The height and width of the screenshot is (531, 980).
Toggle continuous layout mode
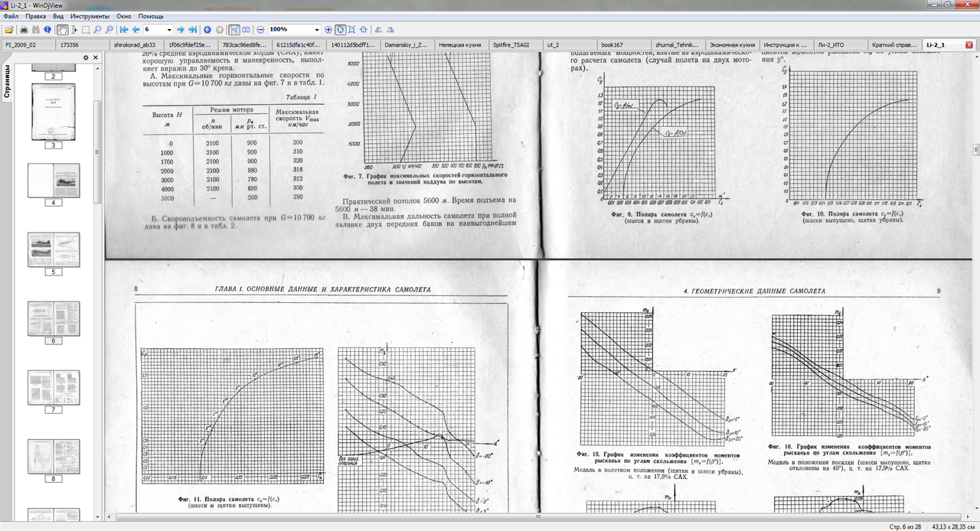pyautogui.click(x=234, y=29)
